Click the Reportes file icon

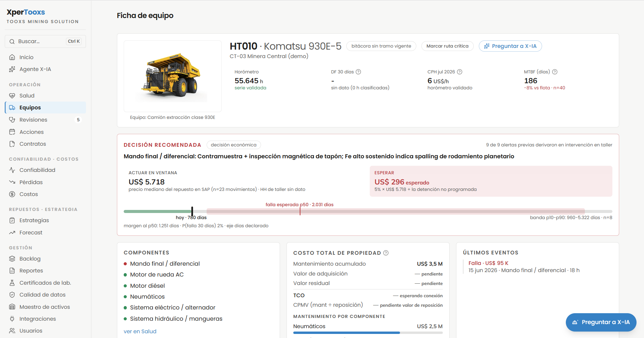pos(12,271)
